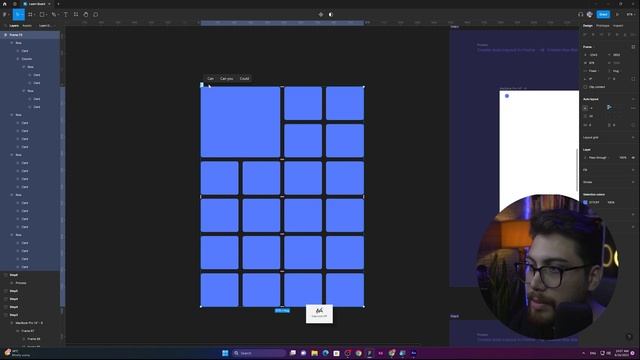Click the Selection colors blue swatch

pyautogui.click(x=585, y=202)
